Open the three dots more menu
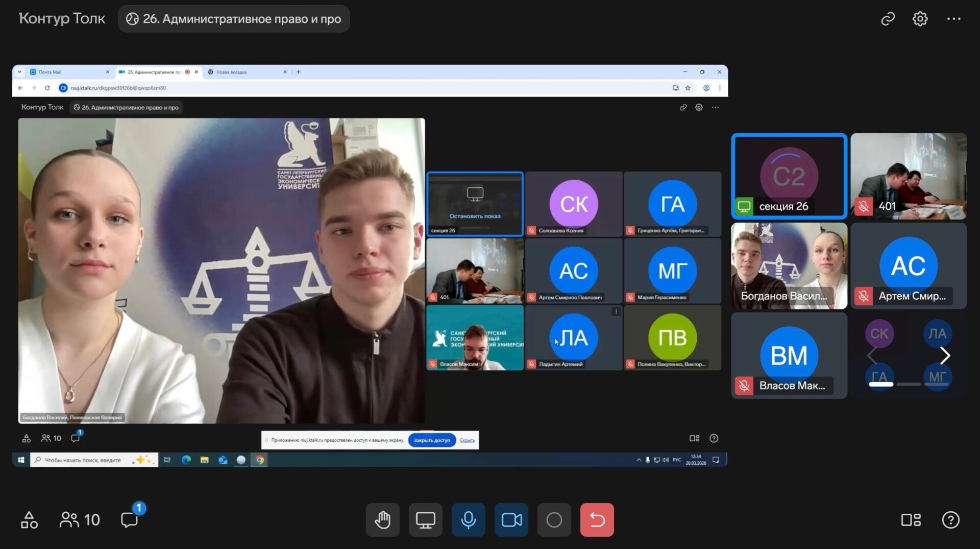Screen dimensions: 980x549 point(953,19)
